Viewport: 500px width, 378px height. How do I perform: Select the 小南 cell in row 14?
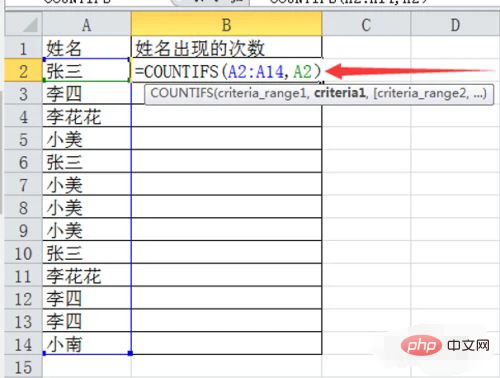tap(87, 344)
